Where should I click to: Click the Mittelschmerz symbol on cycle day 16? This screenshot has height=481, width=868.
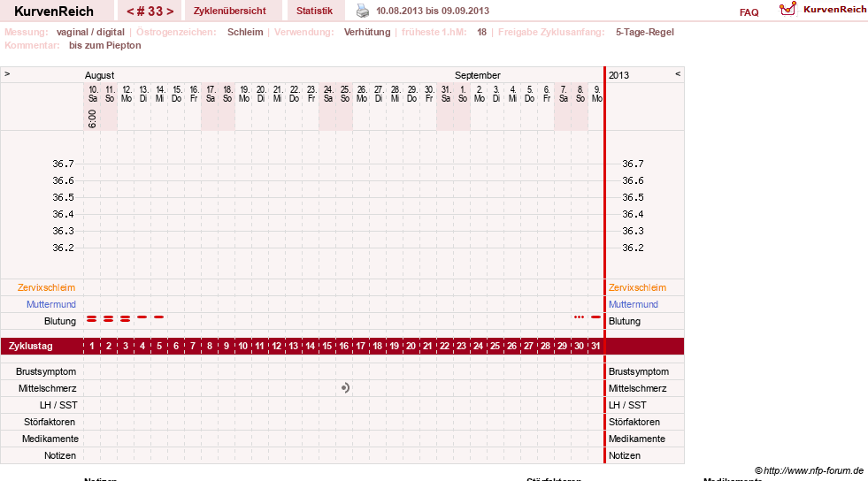(345, 388)
